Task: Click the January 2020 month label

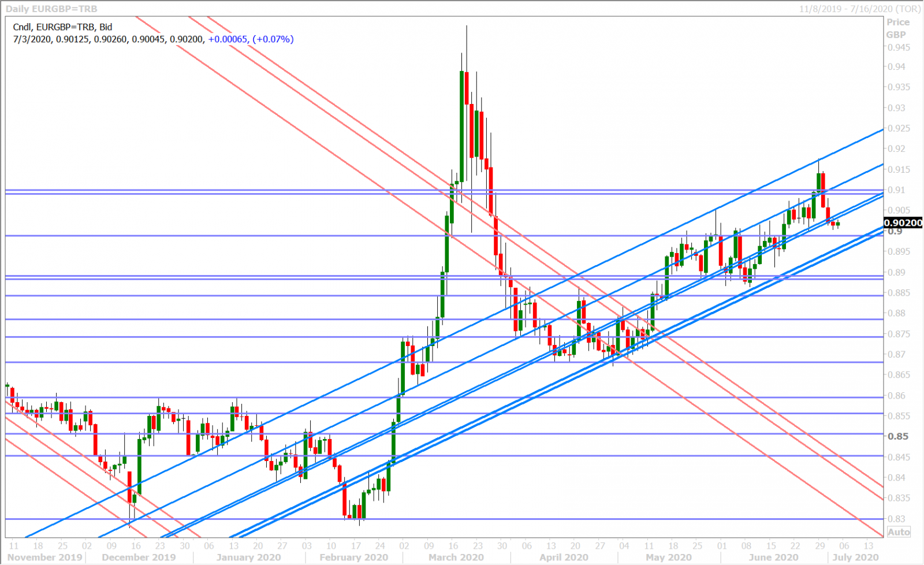Action: (x=248, y=557)
